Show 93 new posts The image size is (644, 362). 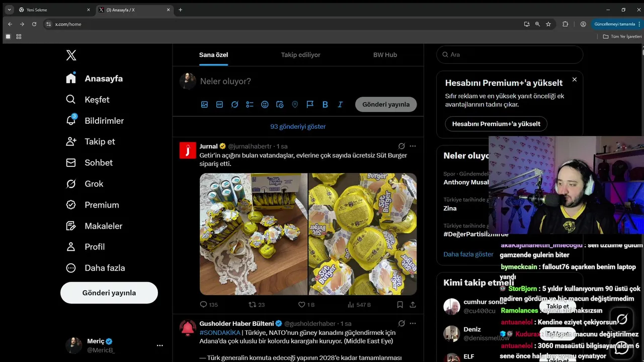click(x=298, y=127)
